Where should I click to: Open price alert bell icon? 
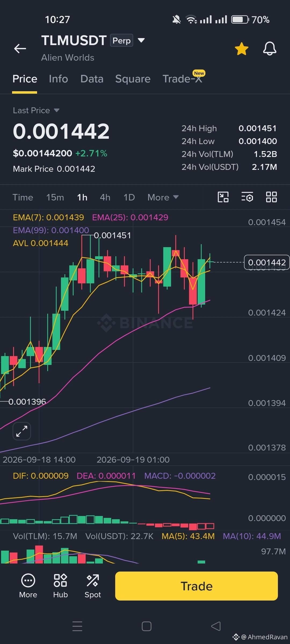(270, 49)
